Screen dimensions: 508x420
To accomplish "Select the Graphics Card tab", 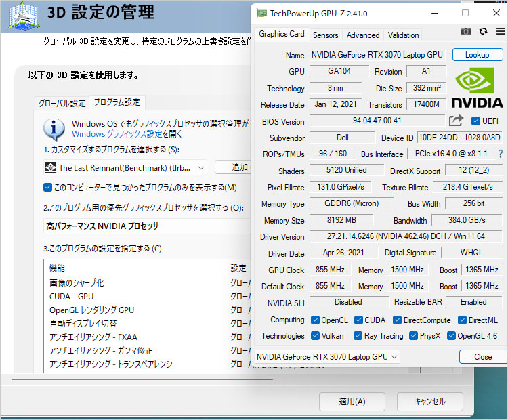I will pyautogui.click(x=282, y=34).
